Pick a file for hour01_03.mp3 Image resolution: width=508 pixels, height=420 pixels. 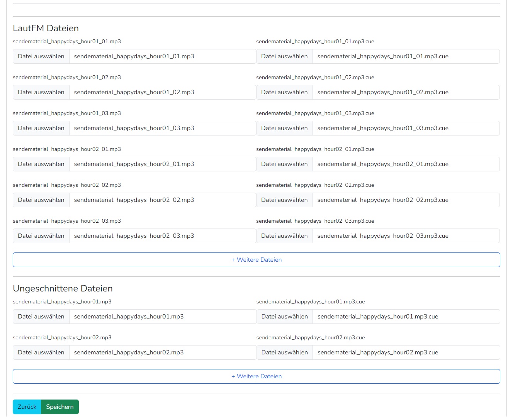[x=41, y=128]
